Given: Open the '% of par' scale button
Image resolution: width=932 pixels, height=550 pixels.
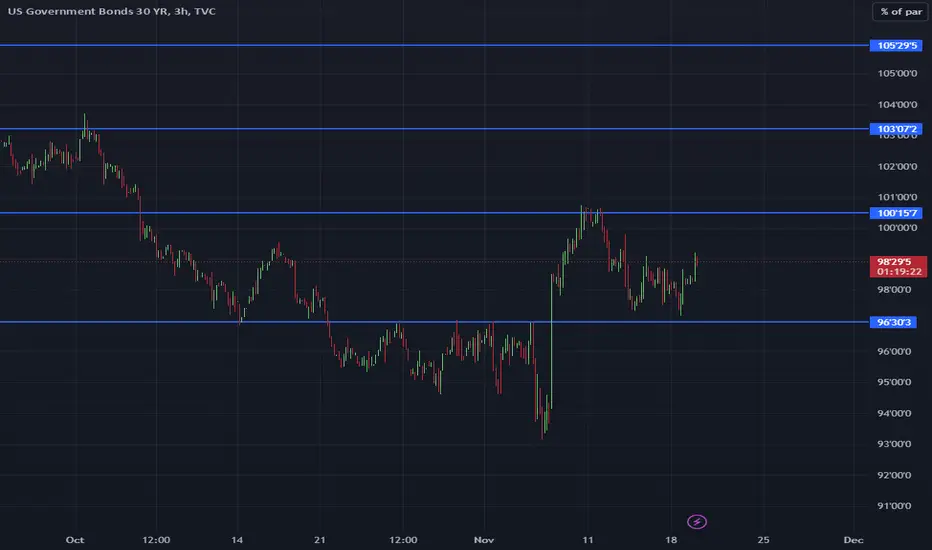Looking at the screenshot, I should click(900, 11).
